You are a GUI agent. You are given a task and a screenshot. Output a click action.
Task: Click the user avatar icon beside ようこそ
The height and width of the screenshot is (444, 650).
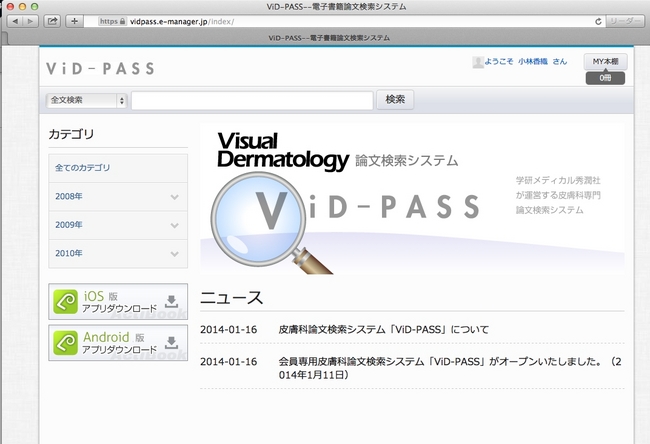(x=478, y=62)
